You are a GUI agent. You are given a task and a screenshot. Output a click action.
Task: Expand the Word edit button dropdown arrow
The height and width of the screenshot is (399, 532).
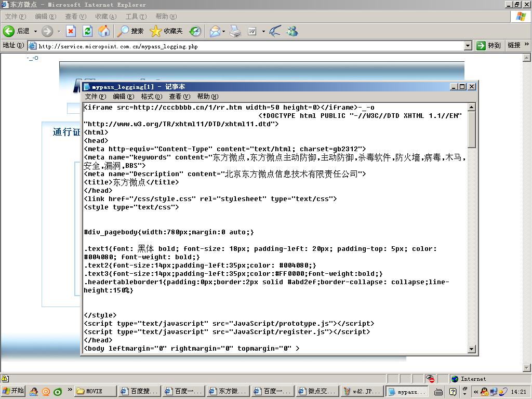click(263, 32)
